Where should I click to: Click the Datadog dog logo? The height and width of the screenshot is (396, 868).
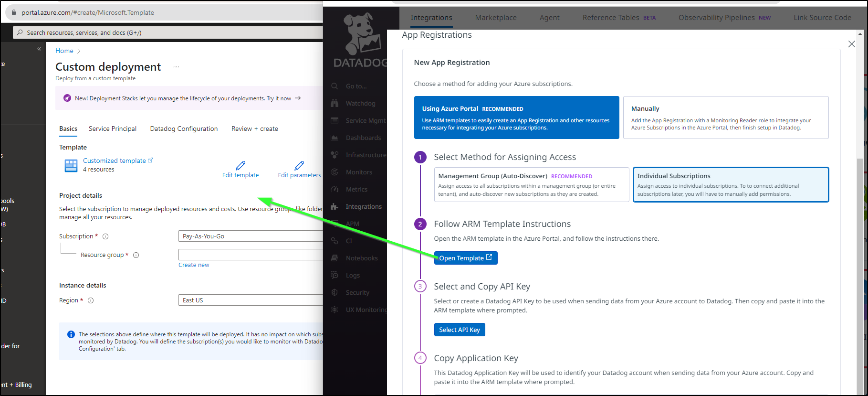(363, 33)
